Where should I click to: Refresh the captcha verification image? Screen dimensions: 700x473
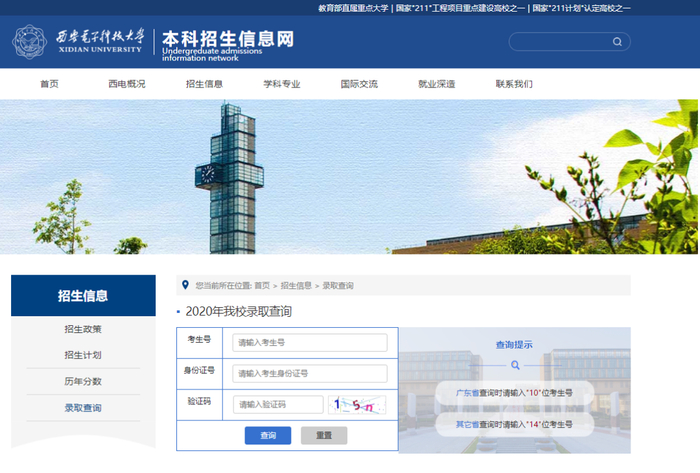tap(357, 405)
